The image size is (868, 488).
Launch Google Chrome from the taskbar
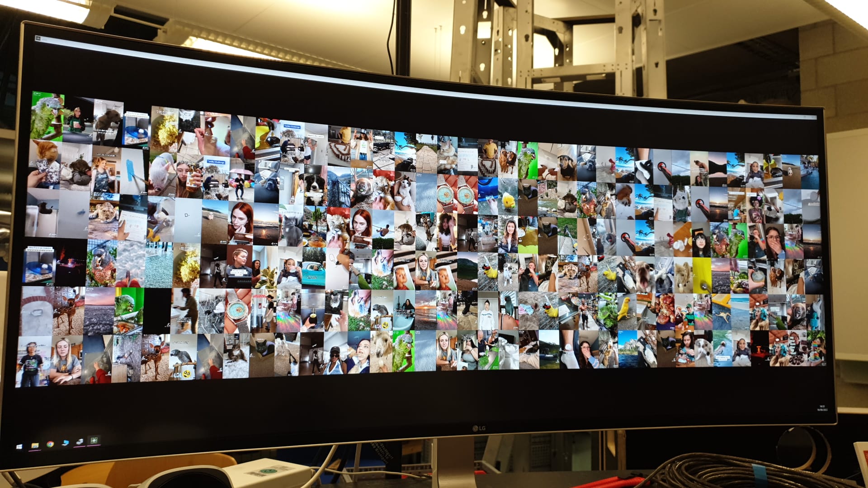tap(50, 444)
